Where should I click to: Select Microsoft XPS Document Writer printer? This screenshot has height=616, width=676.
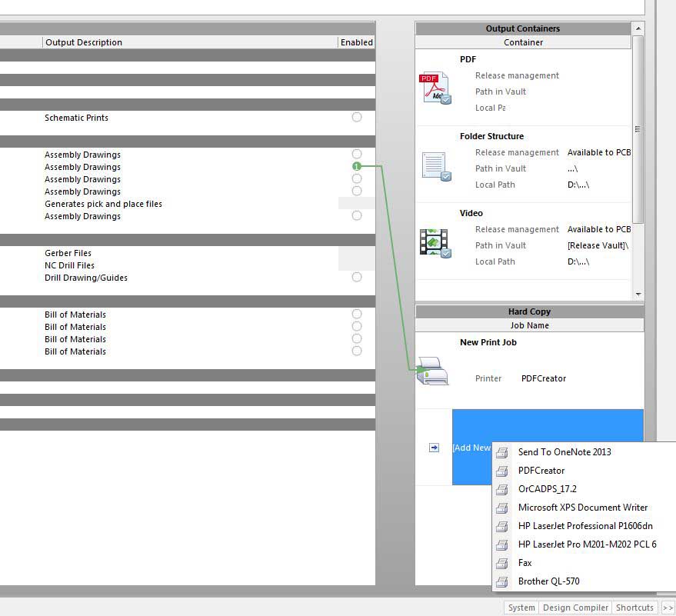(582, 508)
